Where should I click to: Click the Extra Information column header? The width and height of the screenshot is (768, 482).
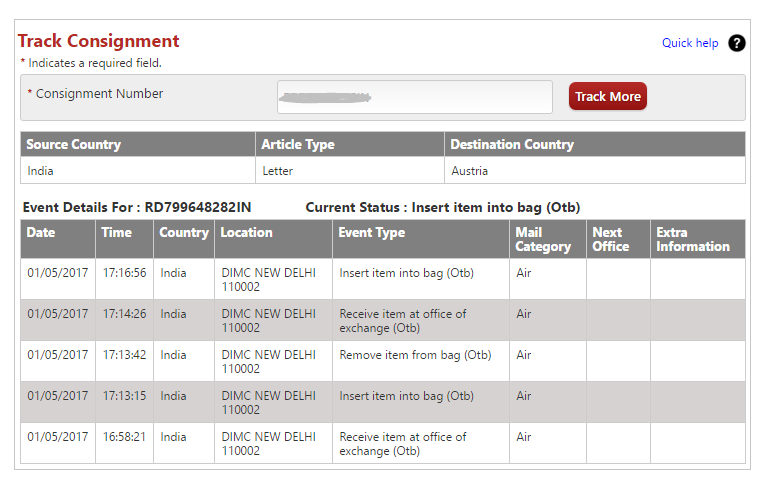click(x=693, y=239)
